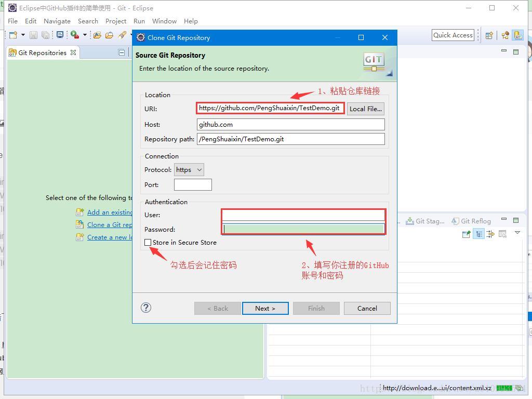The image size is (532, 399).
Task: Open the New wizard dropdown arrow
Action: 23,35
